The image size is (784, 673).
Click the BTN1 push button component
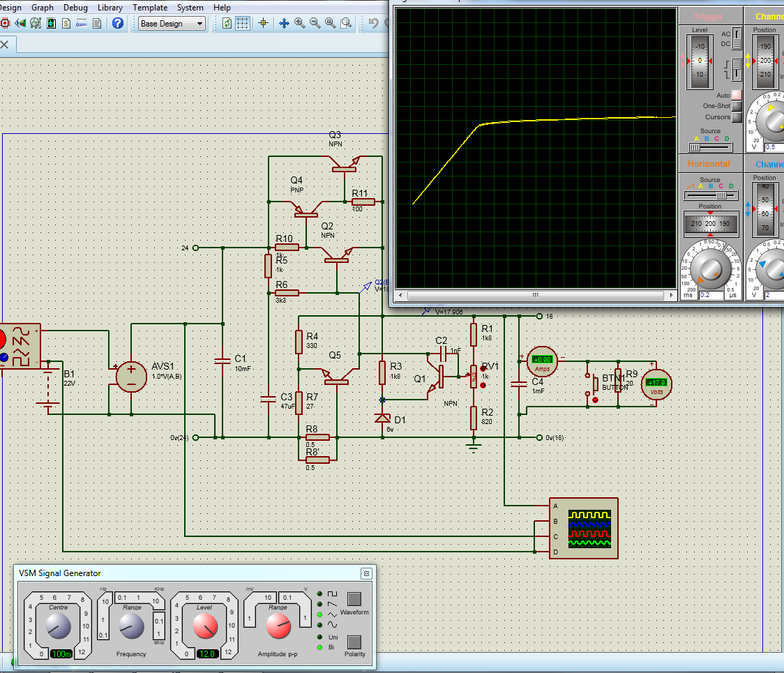595,384
